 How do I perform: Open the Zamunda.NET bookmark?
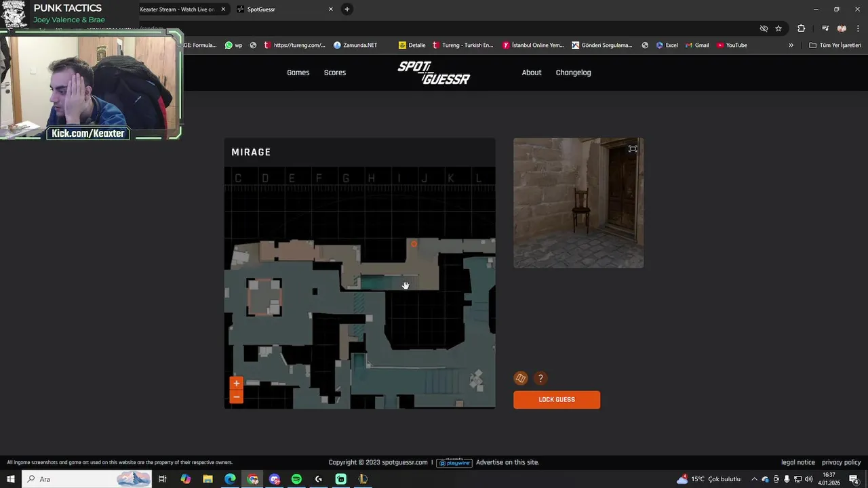(x=355, y=45)
